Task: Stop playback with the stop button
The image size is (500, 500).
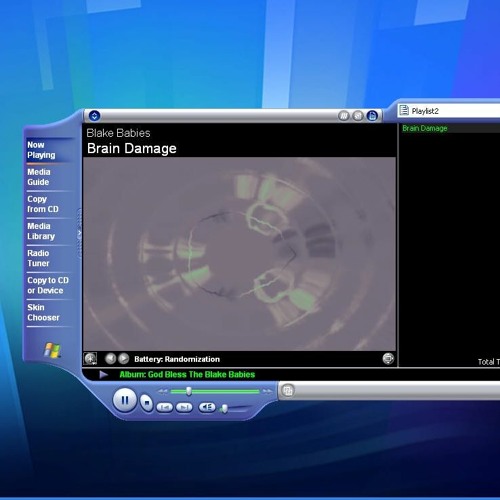Action: (x=146, y=403)
